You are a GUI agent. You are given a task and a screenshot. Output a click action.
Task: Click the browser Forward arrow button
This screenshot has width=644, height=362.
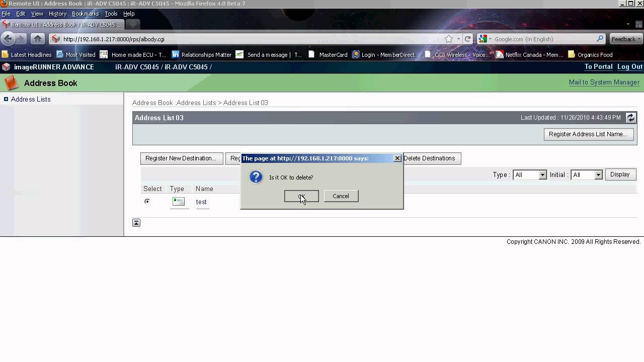coord(21,39)
